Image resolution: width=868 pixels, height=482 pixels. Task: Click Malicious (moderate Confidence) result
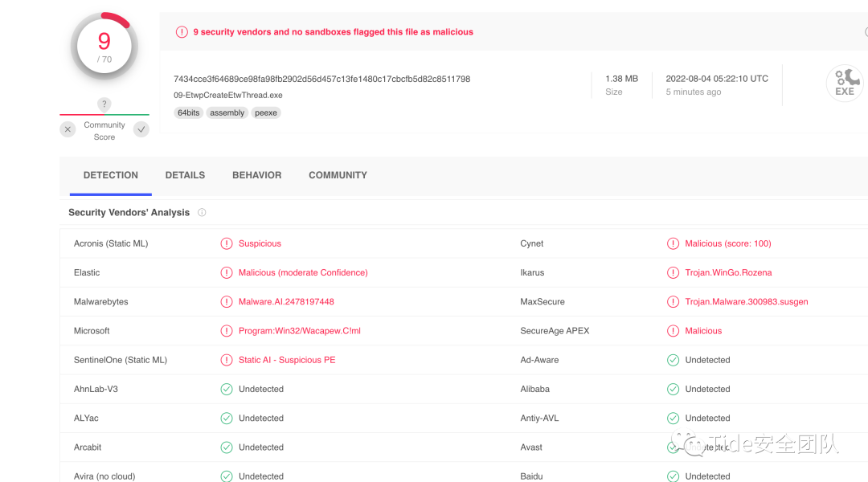[303, 273]
